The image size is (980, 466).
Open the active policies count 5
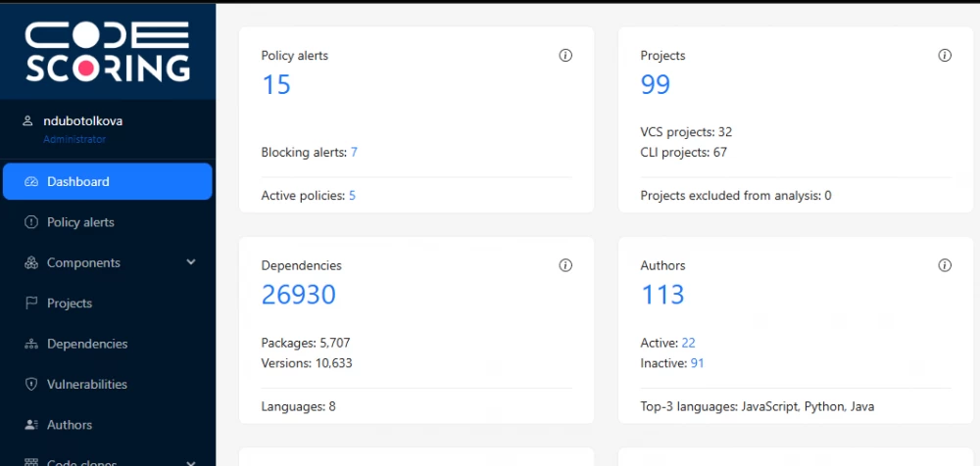[352, 196]
